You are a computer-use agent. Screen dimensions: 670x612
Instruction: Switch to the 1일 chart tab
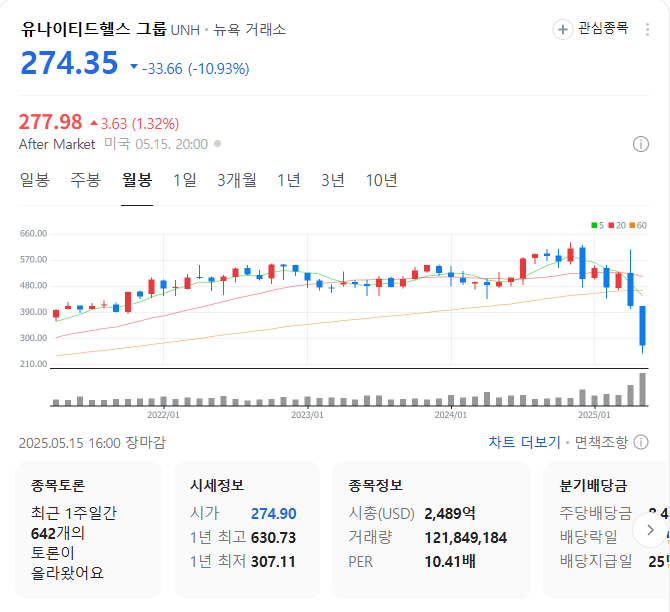tap(185, 180)
